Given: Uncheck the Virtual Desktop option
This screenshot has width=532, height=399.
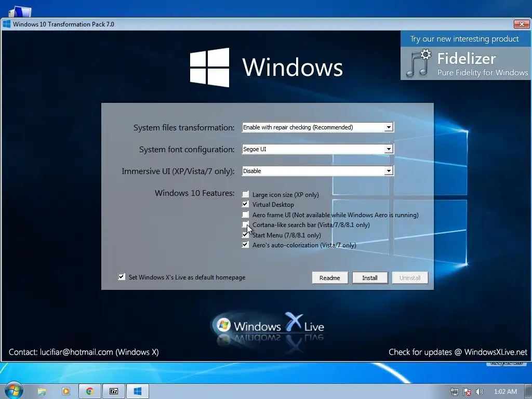Looking at the screenshot, I should pyautogui.click(x=245, y=204).
